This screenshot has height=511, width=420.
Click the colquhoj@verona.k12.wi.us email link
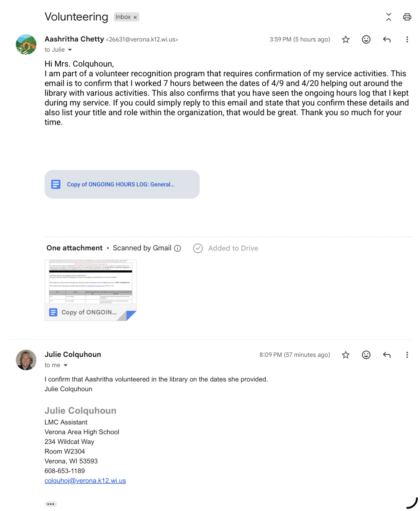85,481
